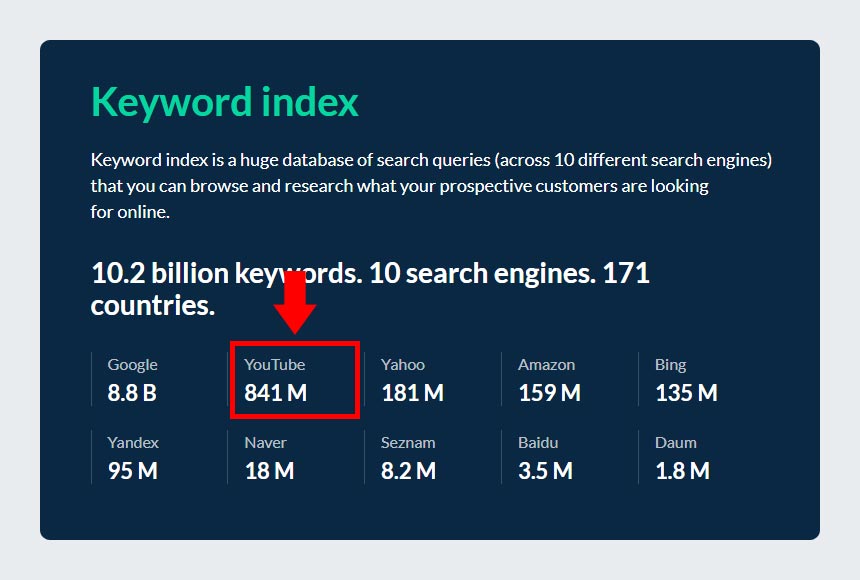The image size is (860, 580).
Task: Click the 3.5 M Baidu value
Action: [x=545, y=471]
